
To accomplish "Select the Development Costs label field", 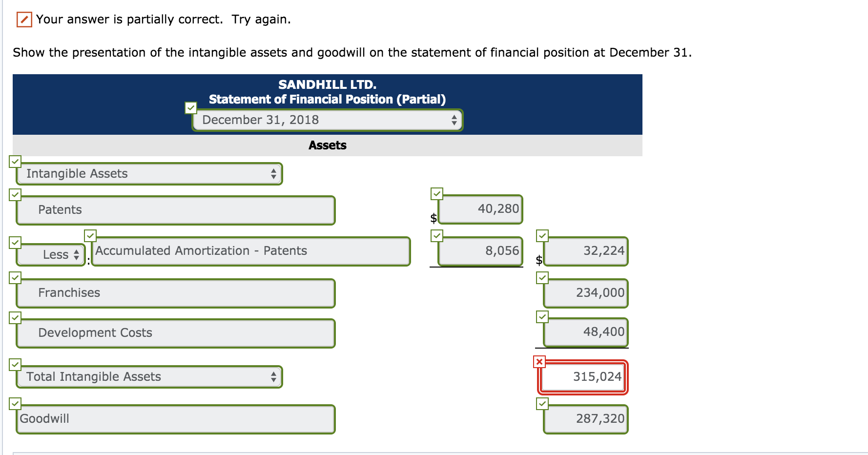I will coord(176,332).
